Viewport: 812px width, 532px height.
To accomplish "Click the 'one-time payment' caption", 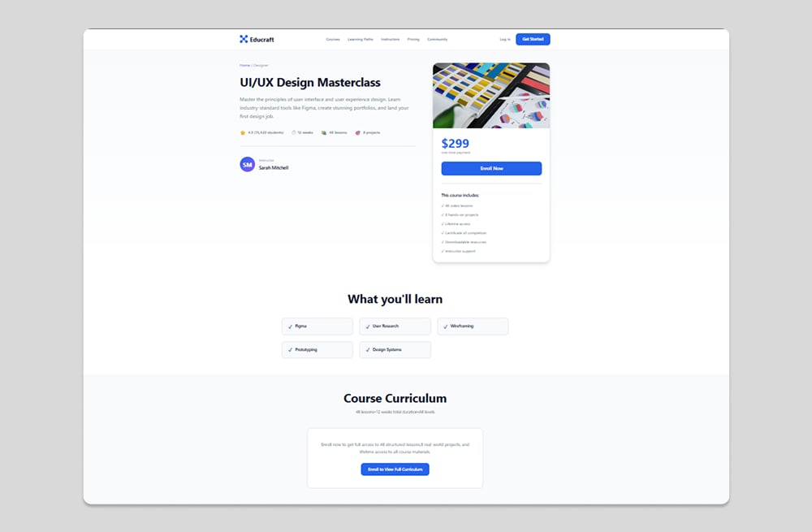I will point(456,153).
